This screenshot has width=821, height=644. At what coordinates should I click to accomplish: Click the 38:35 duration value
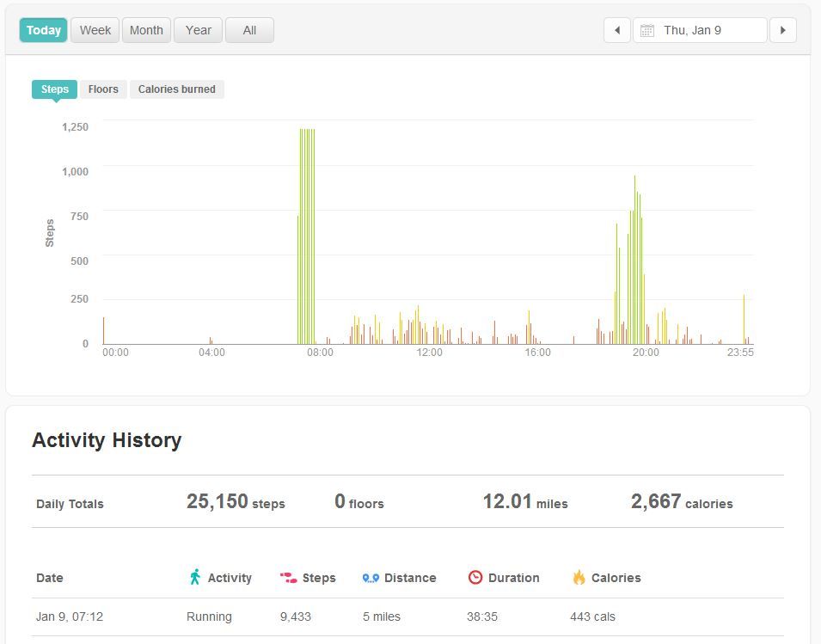pos(482,616)
